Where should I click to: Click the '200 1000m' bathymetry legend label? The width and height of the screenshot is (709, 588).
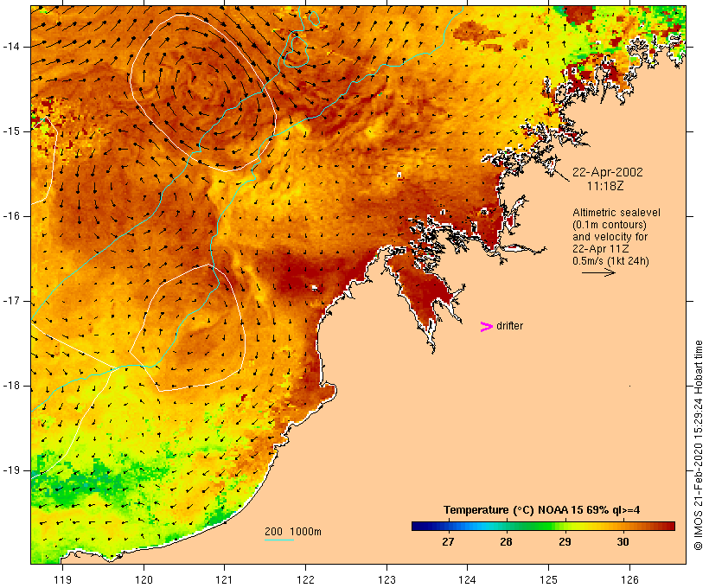point(293,532)
